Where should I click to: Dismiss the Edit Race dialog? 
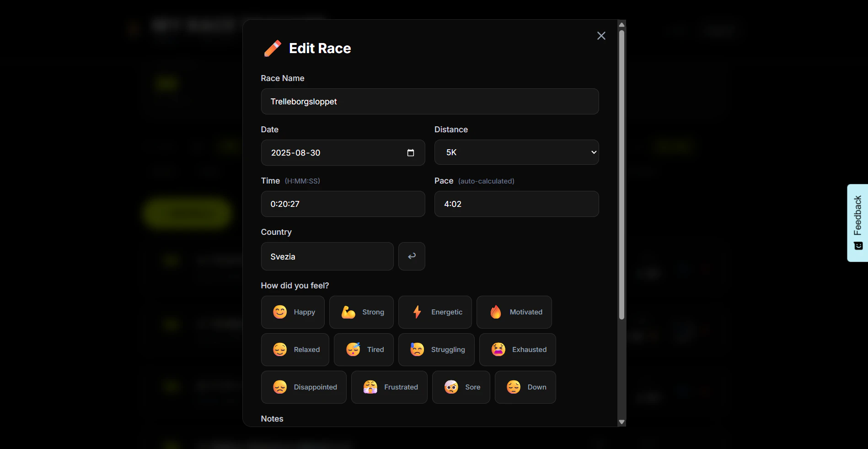pos(601,36)
